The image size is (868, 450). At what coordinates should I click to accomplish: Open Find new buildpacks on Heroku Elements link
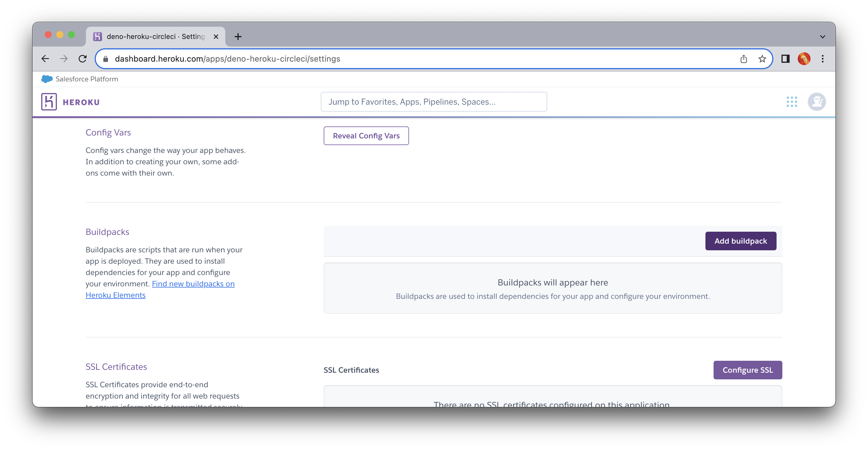click(x=193, y=284)
